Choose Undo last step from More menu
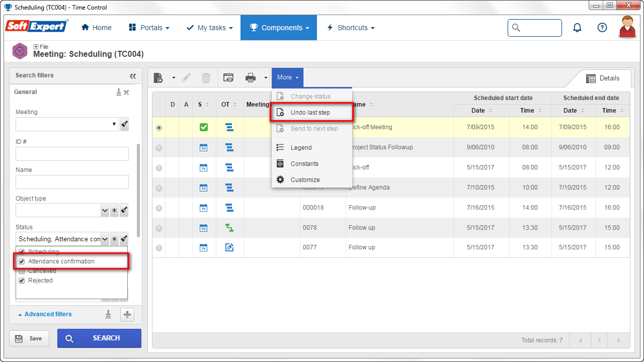The image size is (644, 362). coord(312,113)
